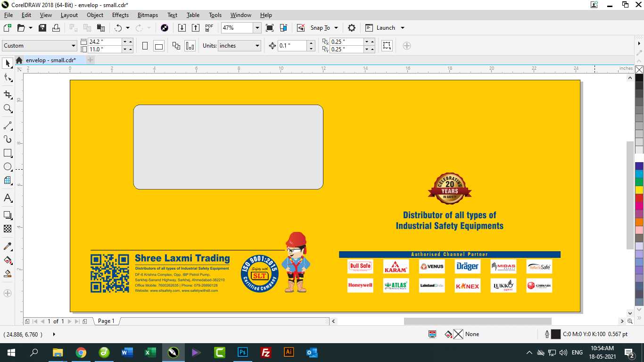Add a page after the current page
Image resolution: width=644 pixels, height=362 pixels.
(x=84, y=321)
